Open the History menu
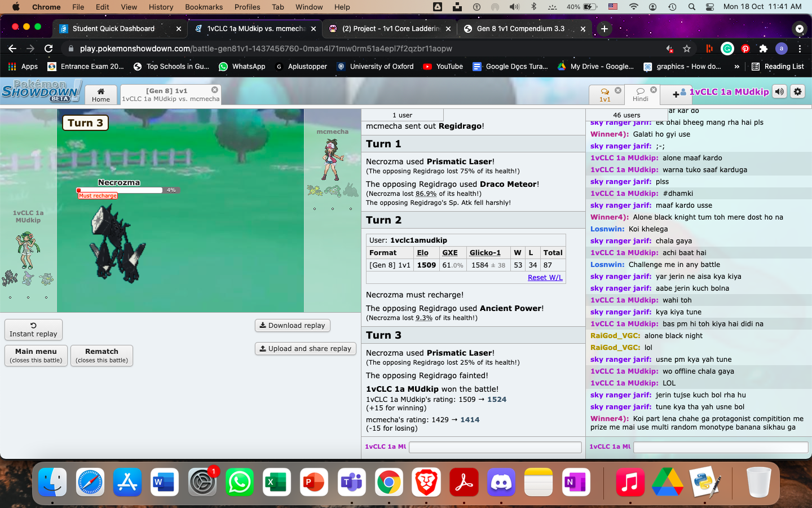The height and width of the screenshot is (508, 812). pyautogui.click(x=161, y=7)
